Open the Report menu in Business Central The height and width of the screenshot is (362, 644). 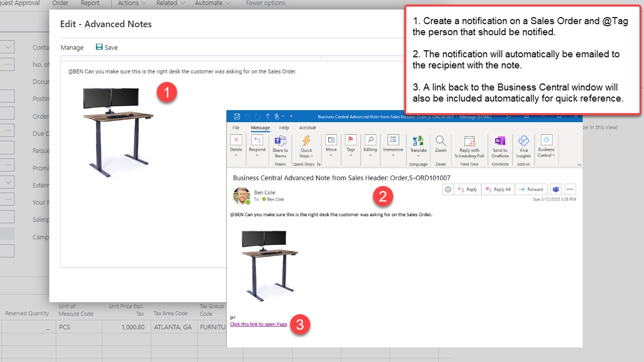90,3
